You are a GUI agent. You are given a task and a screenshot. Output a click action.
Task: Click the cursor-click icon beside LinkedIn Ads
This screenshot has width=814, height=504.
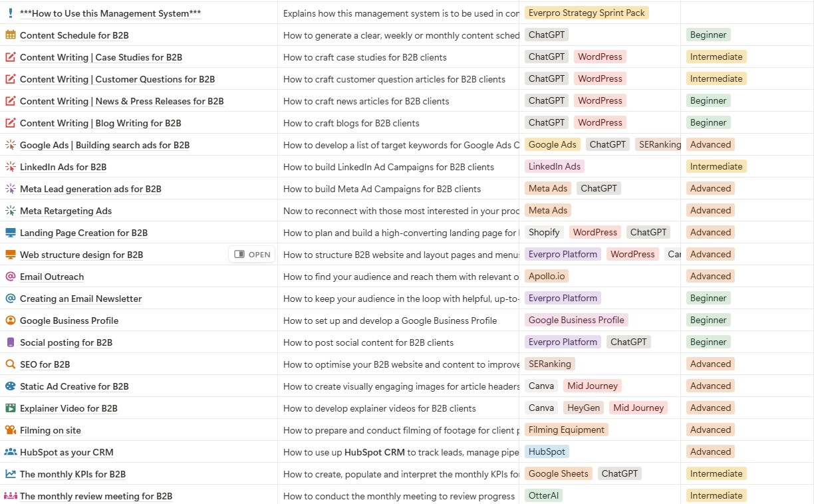click(x=11, y=167)
